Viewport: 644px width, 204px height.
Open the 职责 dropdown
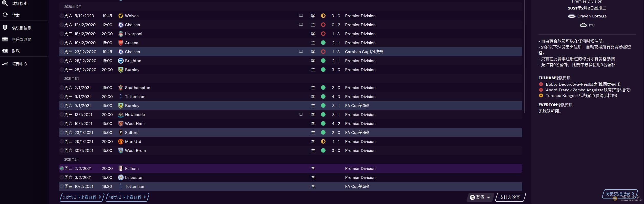[x=480, y=197]
